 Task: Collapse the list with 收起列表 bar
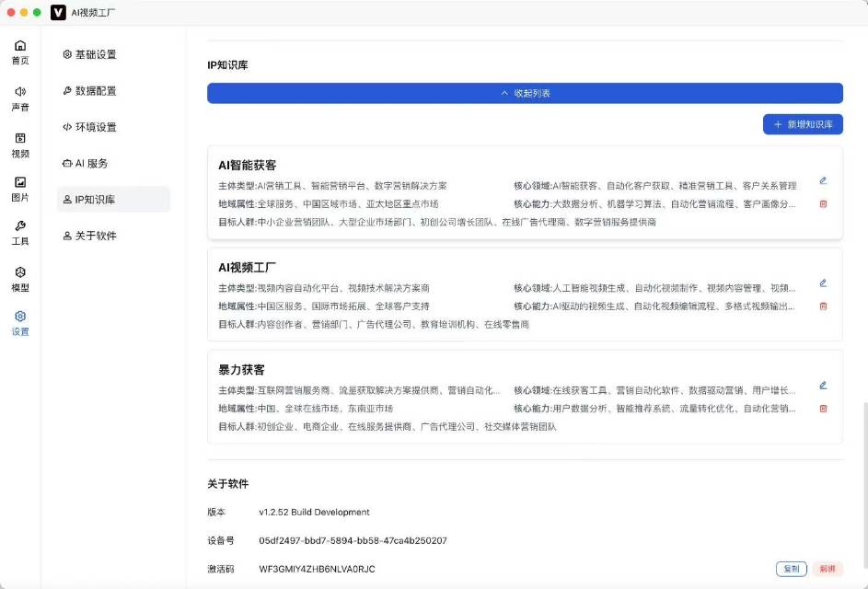click(525, 93)
